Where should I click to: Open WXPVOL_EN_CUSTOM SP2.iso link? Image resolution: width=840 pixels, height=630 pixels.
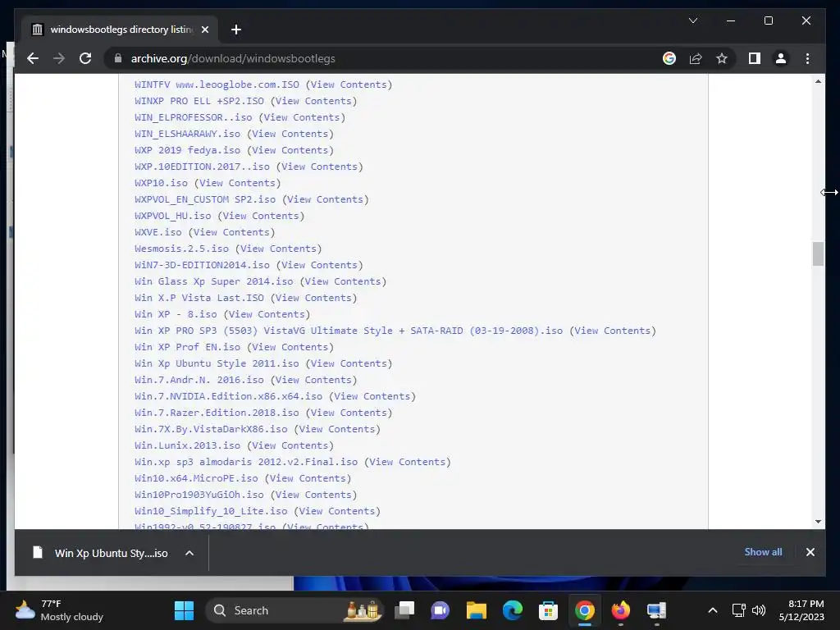pos(205,199)
